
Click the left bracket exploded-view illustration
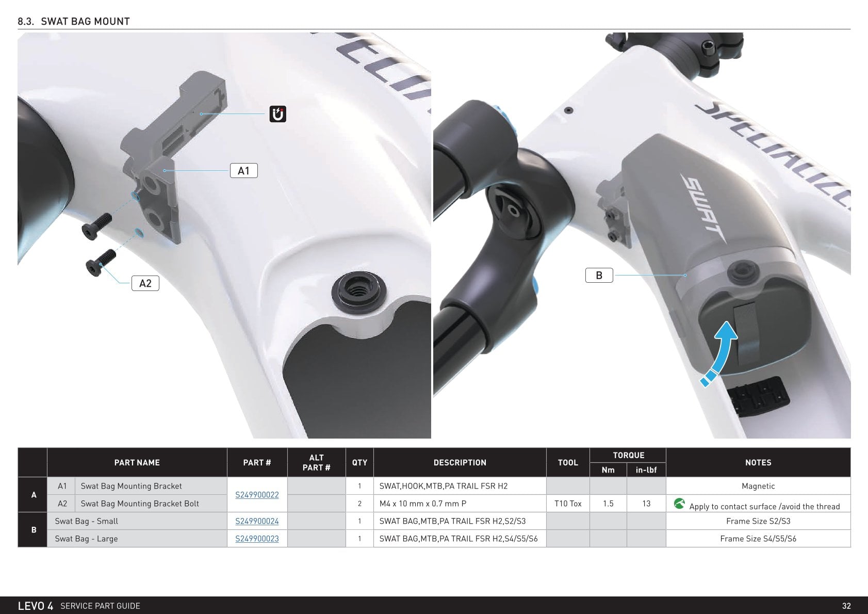coord(224,235)
